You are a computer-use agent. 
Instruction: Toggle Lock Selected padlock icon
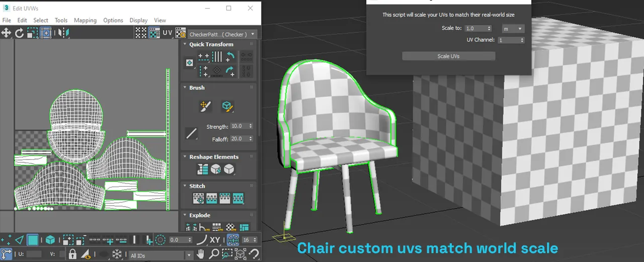(x=72, y=254)
